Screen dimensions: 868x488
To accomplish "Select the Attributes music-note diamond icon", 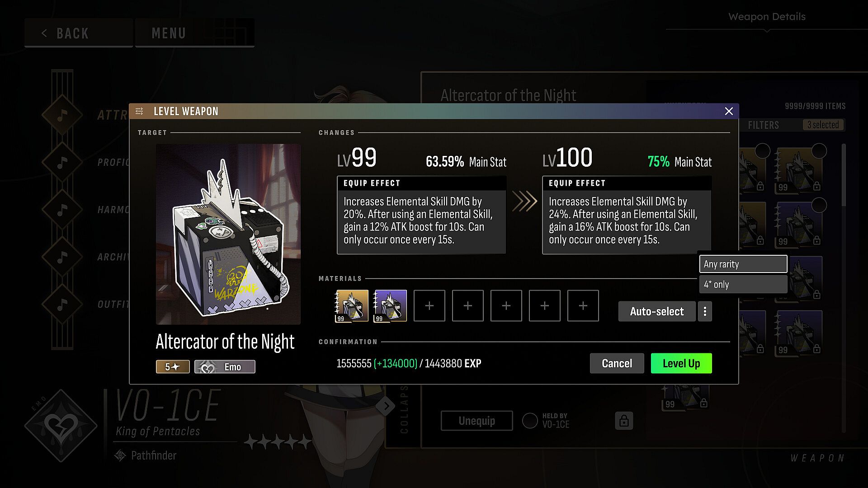I will pyautogui.click(x=62, y=115).
